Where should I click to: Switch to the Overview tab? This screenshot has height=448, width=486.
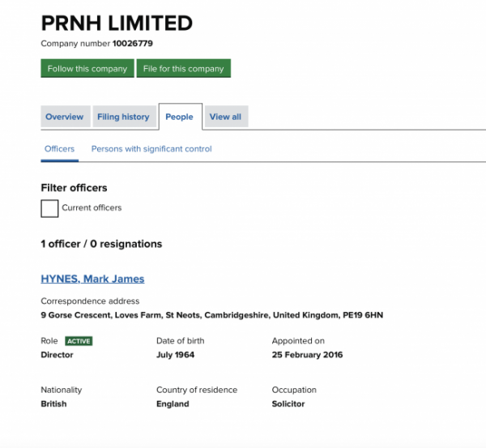pos(65,117)
